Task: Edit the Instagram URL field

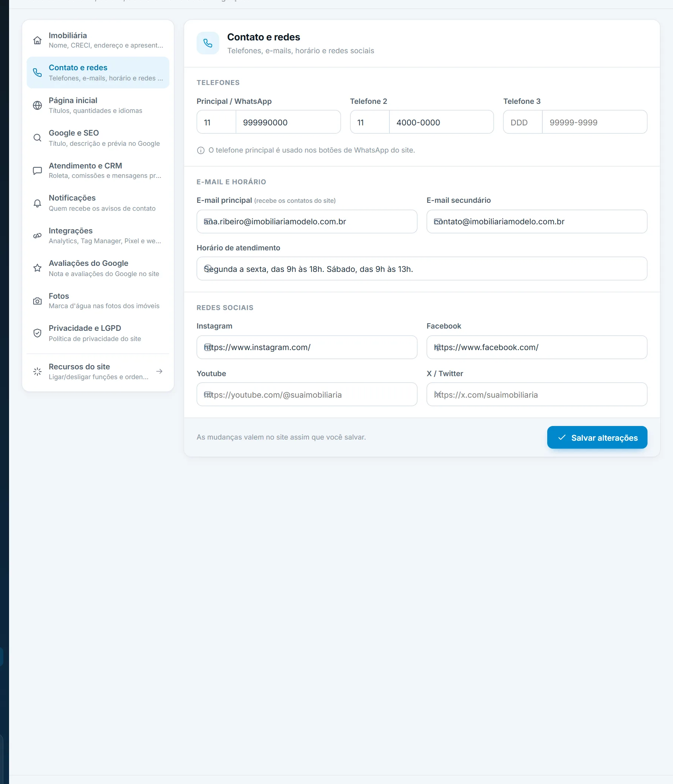Action: (x=307, y=347)
